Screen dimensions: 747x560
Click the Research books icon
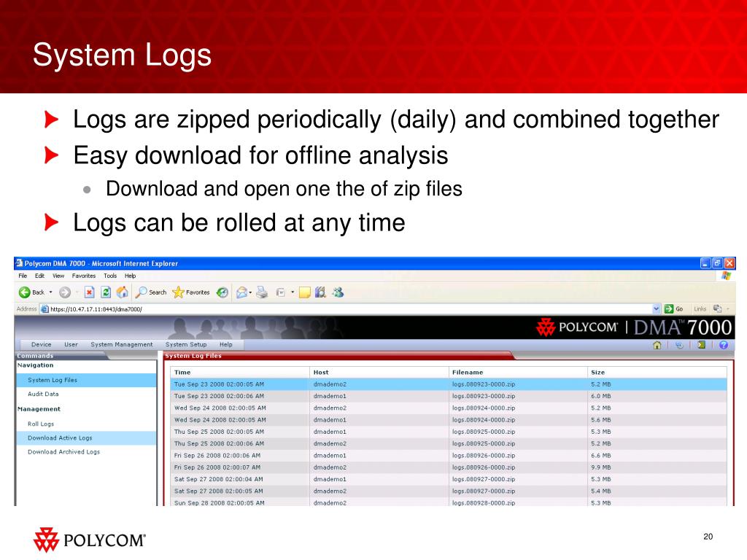(321, 292)
